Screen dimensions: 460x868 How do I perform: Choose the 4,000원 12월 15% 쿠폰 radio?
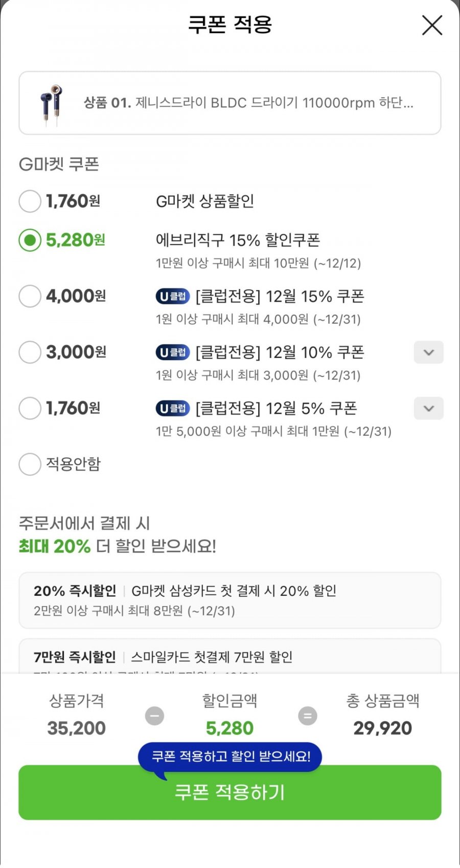(x=30, y=296)
